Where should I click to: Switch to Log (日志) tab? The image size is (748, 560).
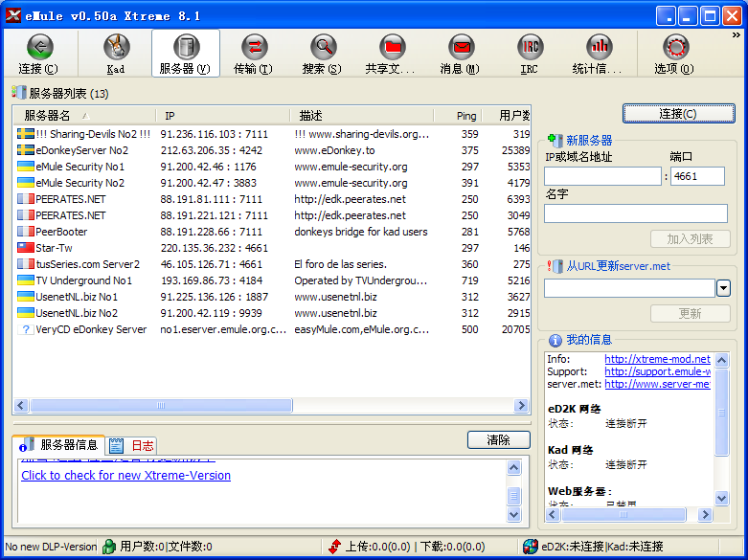coord(131,446)
